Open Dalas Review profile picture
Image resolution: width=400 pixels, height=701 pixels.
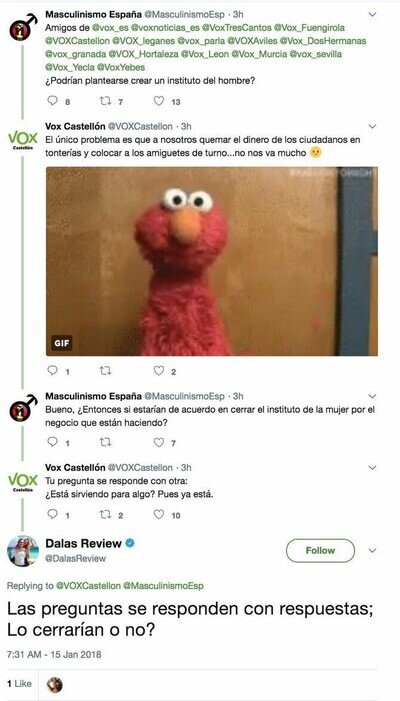coord(23,551)
